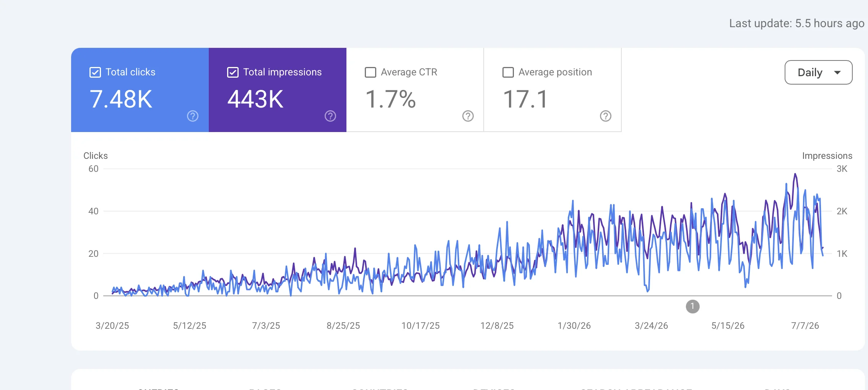
Task: Open help icon on Average CTR card
Action: (x=468, y=116)
